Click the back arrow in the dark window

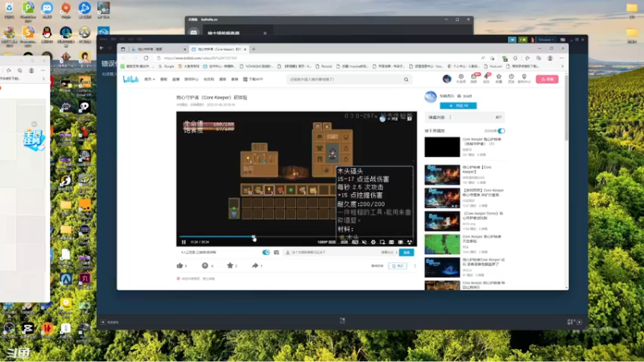click(102, 48)
